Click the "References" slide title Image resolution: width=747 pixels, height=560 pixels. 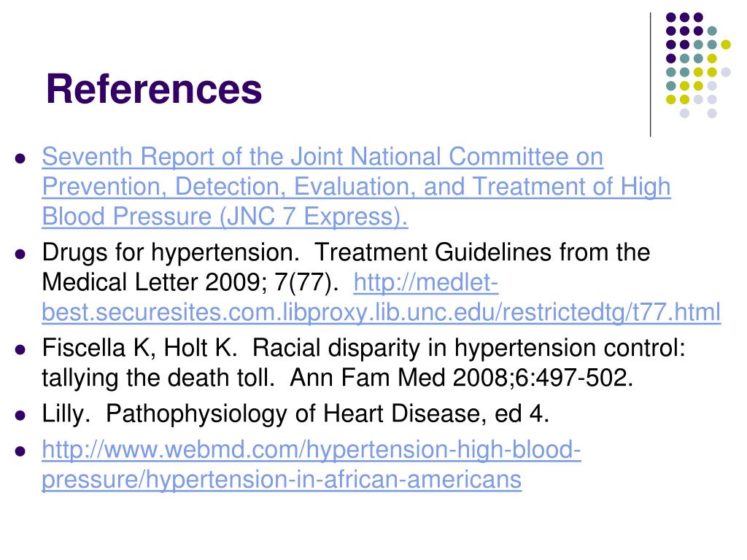point(153,90)
